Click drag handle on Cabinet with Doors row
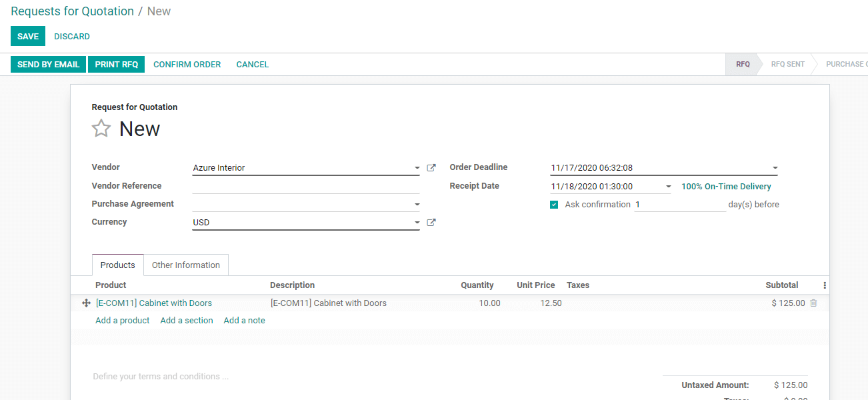Image resolution: width=868 pixels, height=400 pixels. point(86,303)
